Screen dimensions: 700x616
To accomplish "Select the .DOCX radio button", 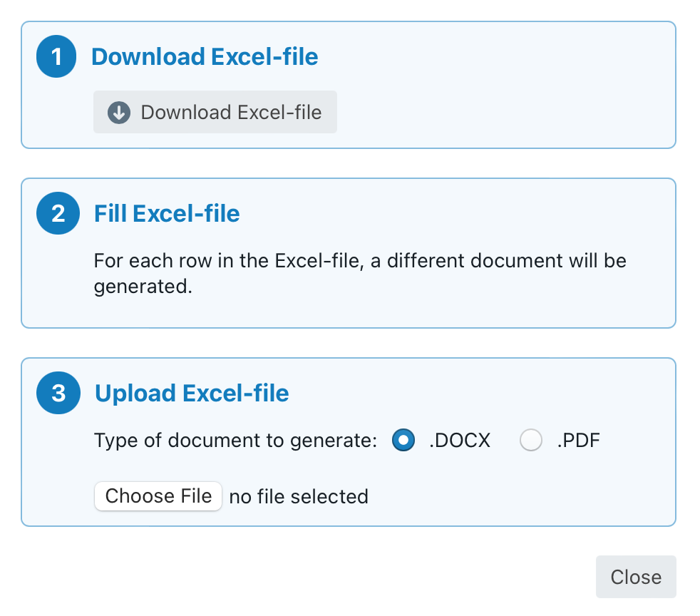I will (403, 441).
